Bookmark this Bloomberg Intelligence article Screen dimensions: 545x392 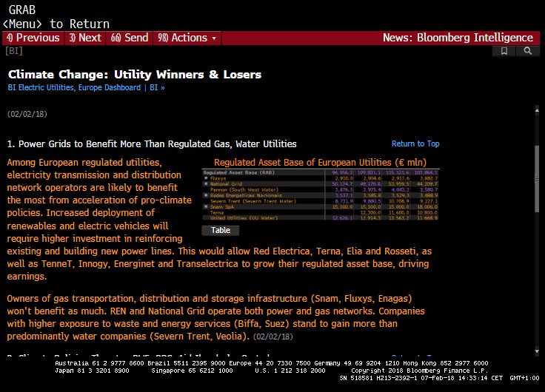point(504,51)
